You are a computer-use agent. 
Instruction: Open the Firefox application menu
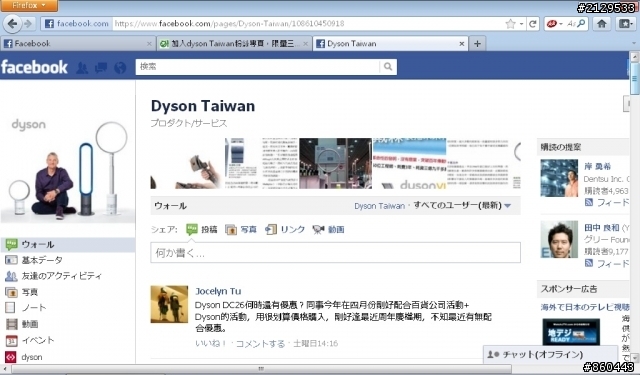tap(29, 5)
